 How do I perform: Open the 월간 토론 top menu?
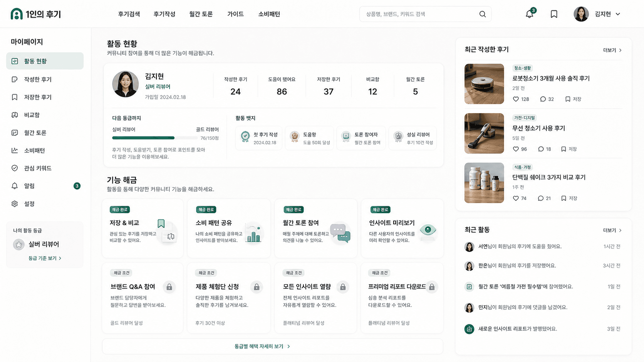tap(201, 14)
